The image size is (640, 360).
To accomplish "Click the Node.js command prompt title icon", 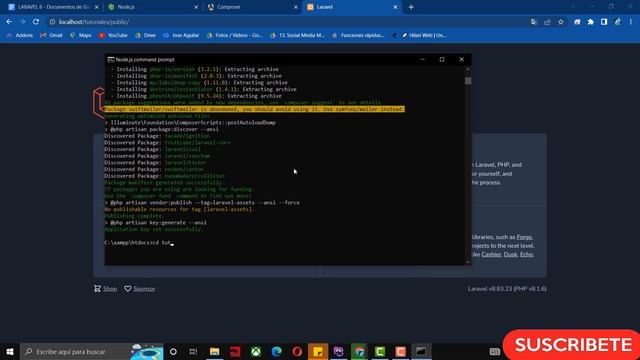I will pyautogui.click(x=111, y=60).
